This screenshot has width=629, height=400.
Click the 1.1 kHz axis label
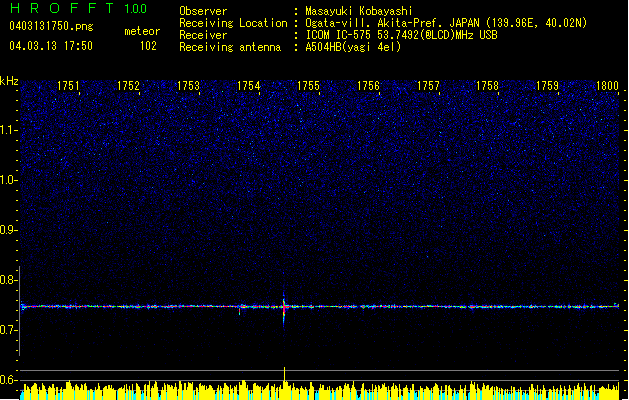click(8, 130)
